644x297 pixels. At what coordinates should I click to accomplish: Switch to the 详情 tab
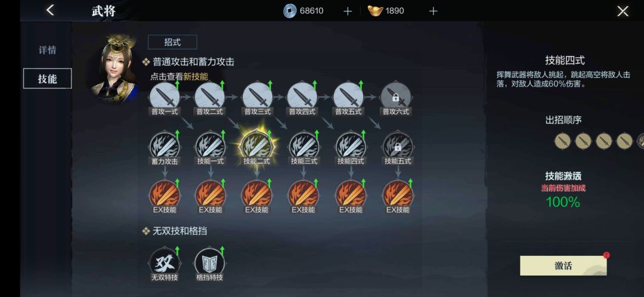(x=47, y=50)
